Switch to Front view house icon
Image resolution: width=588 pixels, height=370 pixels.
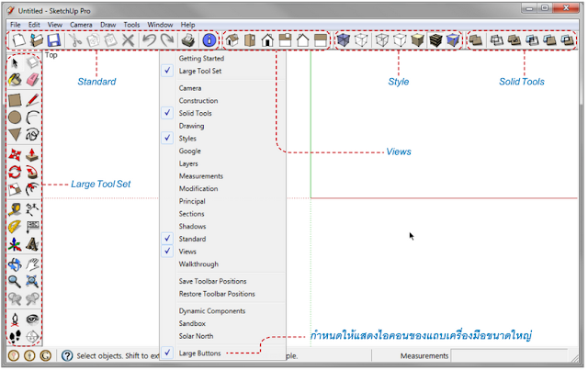point(267,40)
